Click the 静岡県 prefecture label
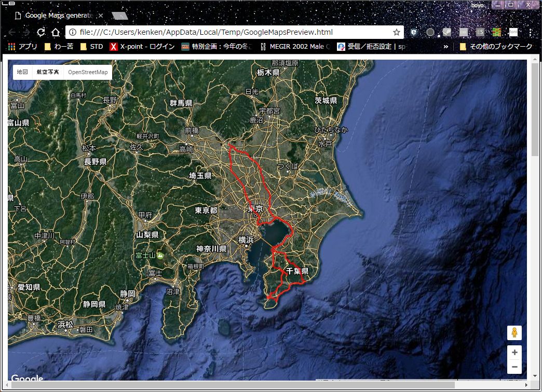Viewport: 542px width, 392px height. [94, 304]
